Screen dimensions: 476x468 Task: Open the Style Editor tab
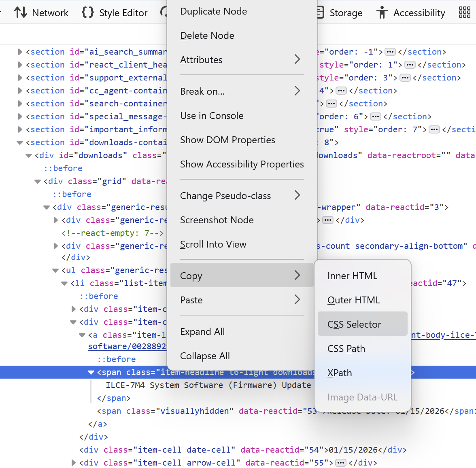point(115,13)
